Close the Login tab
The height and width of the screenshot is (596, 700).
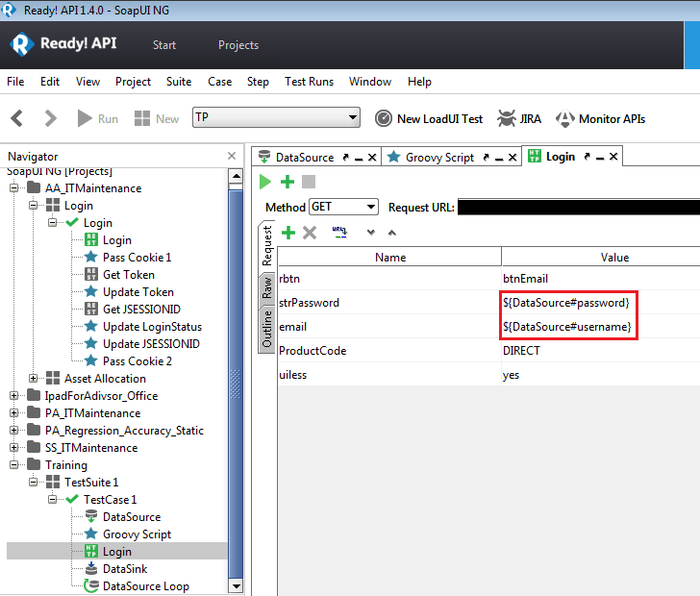click(x=613, y=157)
